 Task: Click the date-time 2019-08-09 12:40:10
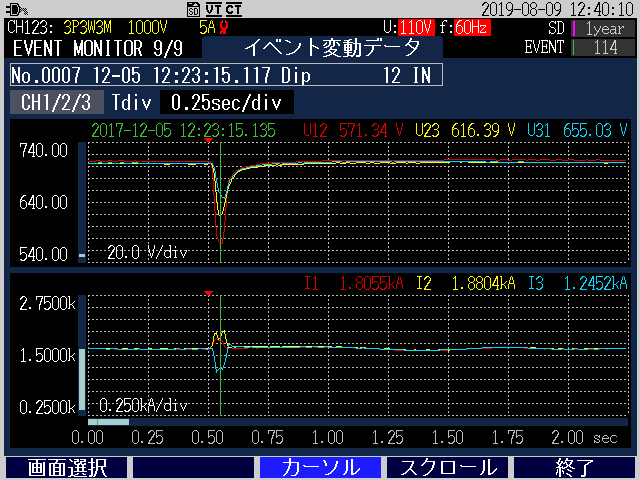[x=557, y=9]
